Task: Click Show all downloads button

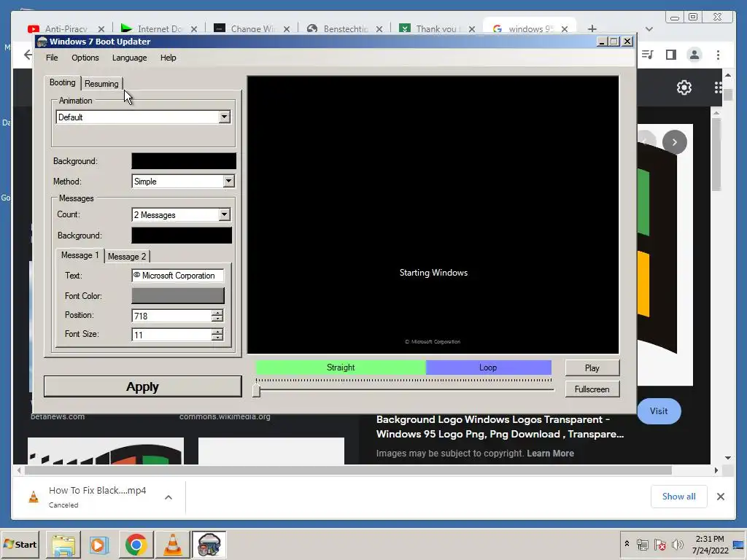Action: [x=679, y=497]
